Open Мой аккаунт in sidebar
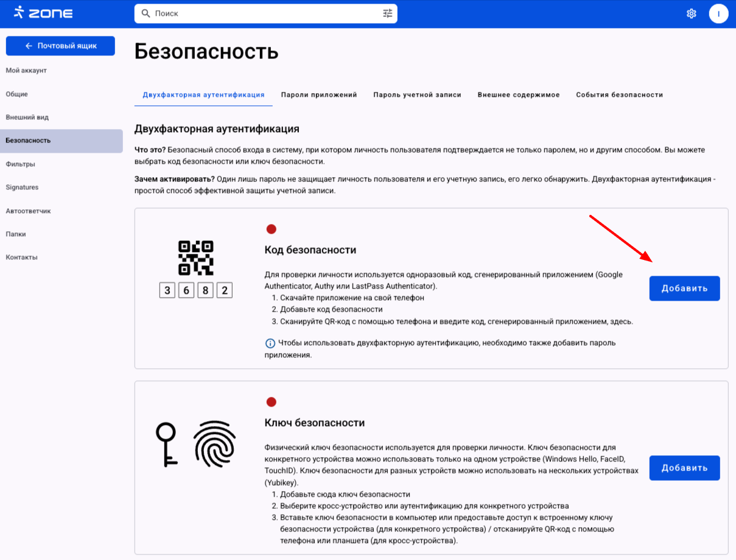736x560 pixels. point(26,71)
